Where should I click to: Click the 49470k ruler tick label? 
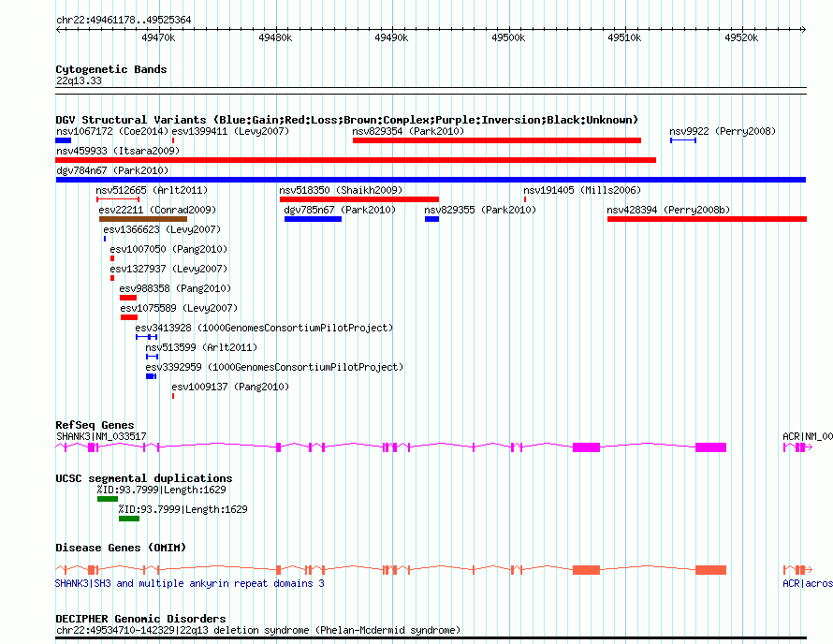coord(158,37)
